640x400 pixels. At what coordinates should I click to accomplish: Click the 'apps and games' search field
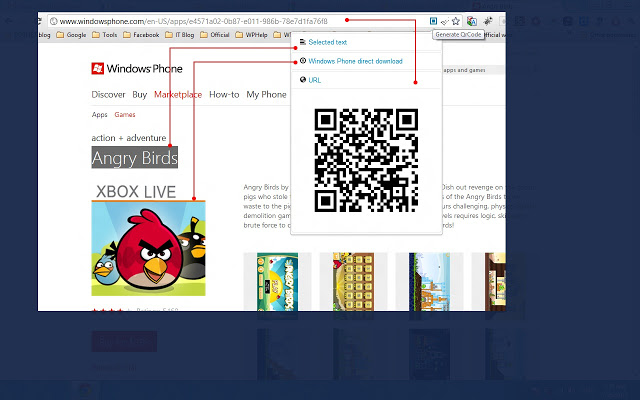click(x=473, y=70)
